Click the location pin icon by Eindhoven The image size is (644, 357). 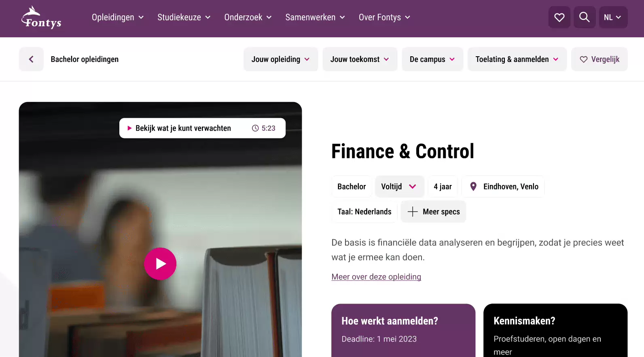[x=473, y=187]
